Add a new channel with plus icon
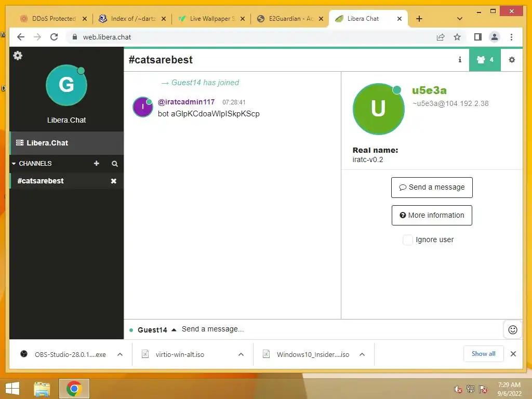Screen dimensions: 532x399 pos(96,164)
